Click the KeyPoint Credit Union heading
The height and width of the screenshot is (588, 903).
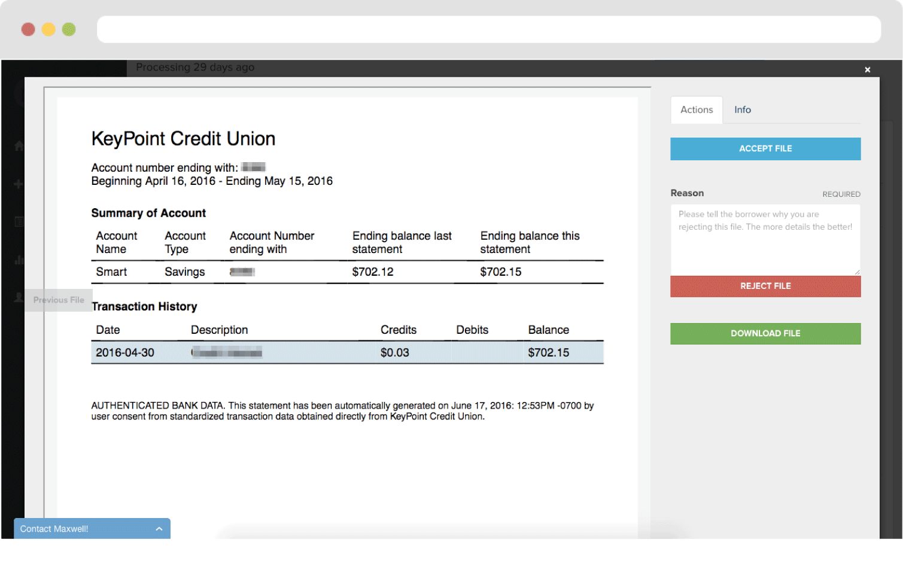(183, 139)
